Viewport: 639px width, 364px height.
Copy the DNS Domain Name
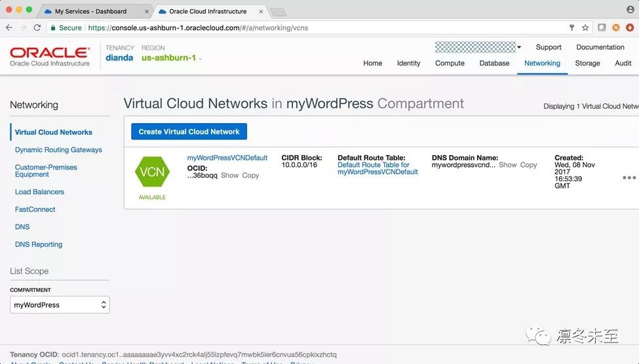click(528, 165)
